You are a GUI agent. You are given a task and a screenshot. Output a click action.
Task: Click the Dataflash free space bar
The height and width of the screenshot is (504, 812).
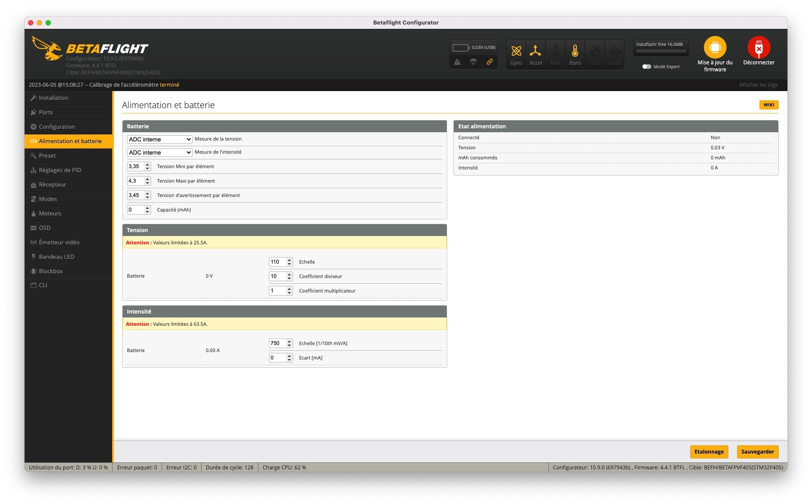click(x=661, y=51)
